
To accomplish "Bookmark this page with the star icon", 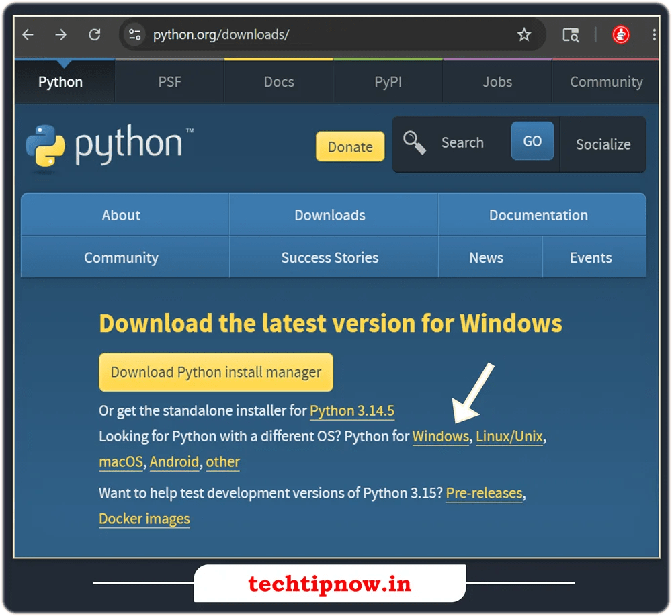I will coord(523,34).
